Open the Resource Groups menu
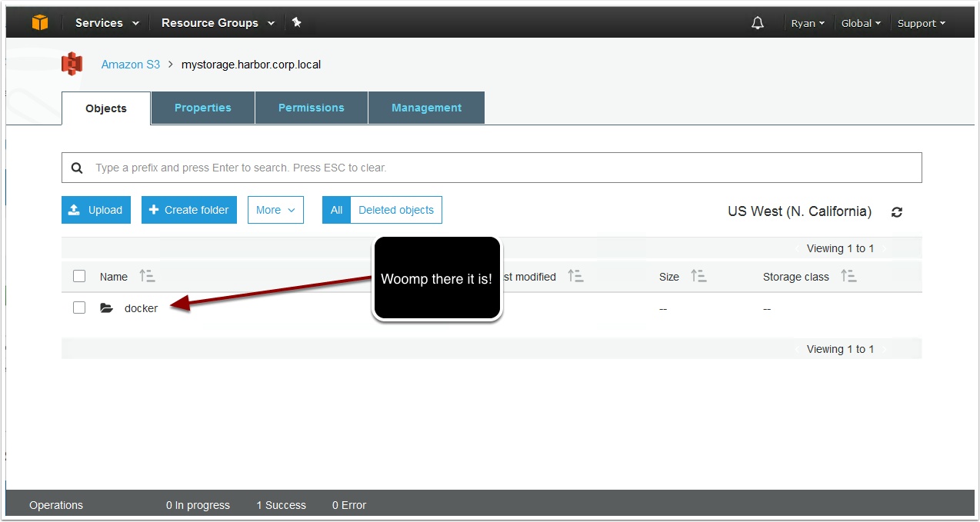The image size is (980, 522). [x=218, y=23]
